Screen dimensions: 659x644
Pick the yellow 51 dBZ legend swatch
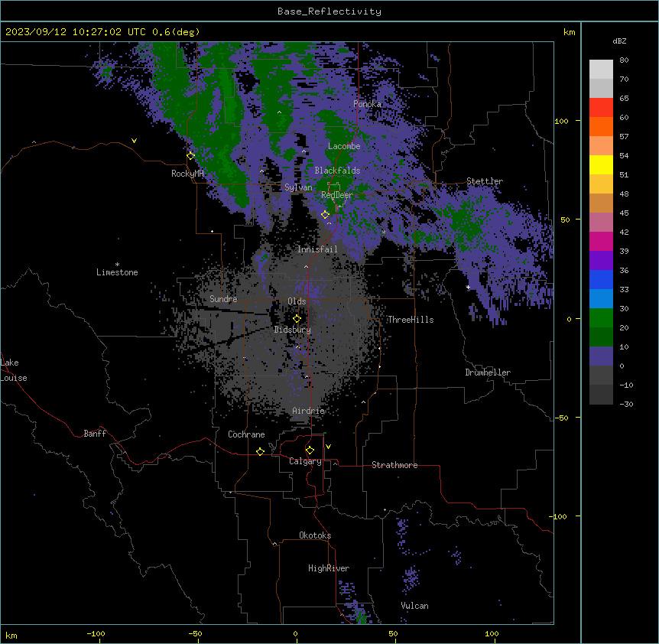pos(601,164)
